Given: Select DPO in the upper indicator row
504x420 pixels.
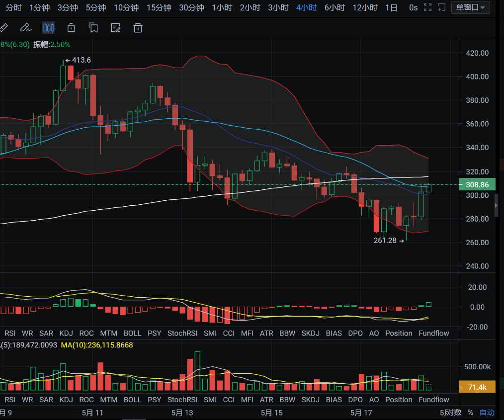Looking at the screenshot, I should (355, 333).
